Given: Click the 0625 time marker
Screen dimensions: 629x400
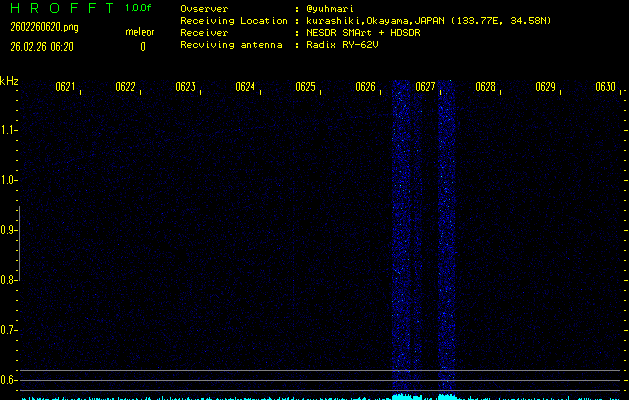Looking at the screenshot, I should pyautogui.click(x=305, y=87).
